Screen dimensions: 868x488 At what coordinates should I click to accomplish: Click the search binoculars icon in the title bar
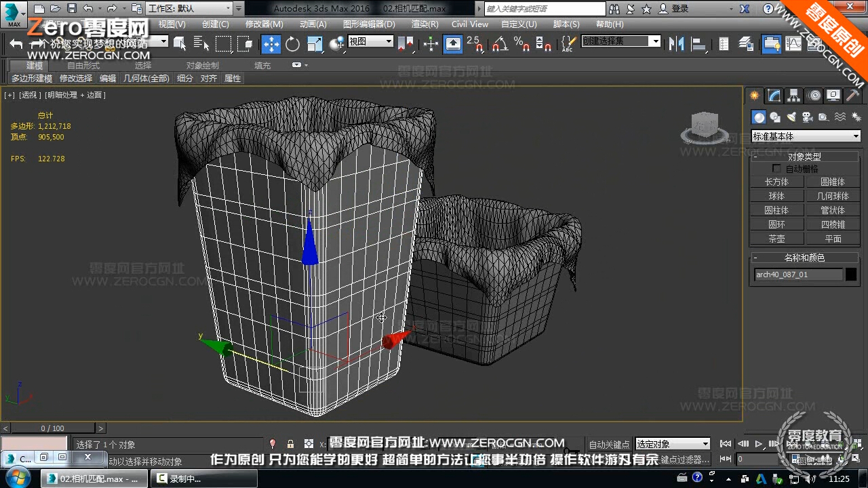tap(615, 9)
